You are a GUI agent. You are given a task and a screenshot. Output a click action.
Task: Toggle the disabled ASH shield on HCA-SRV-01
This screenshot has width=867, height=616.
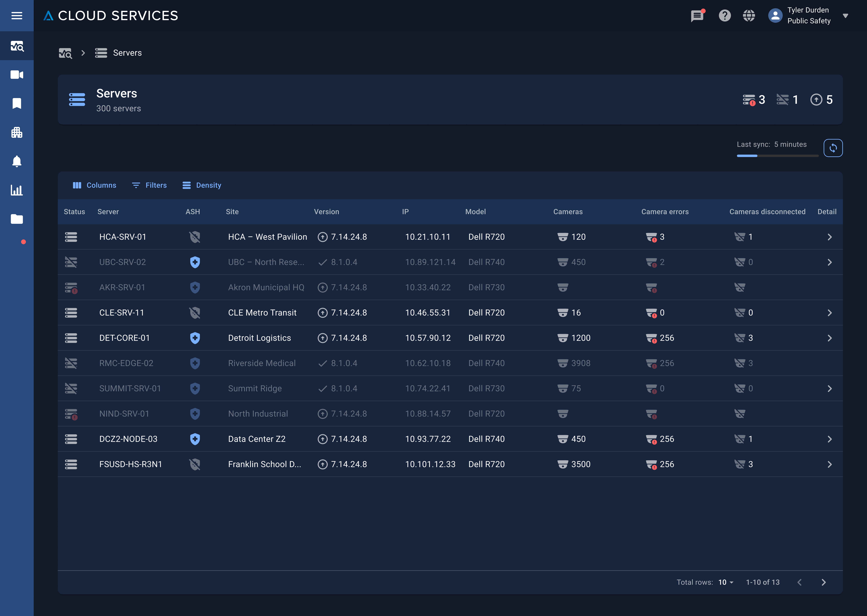point(195,237)
